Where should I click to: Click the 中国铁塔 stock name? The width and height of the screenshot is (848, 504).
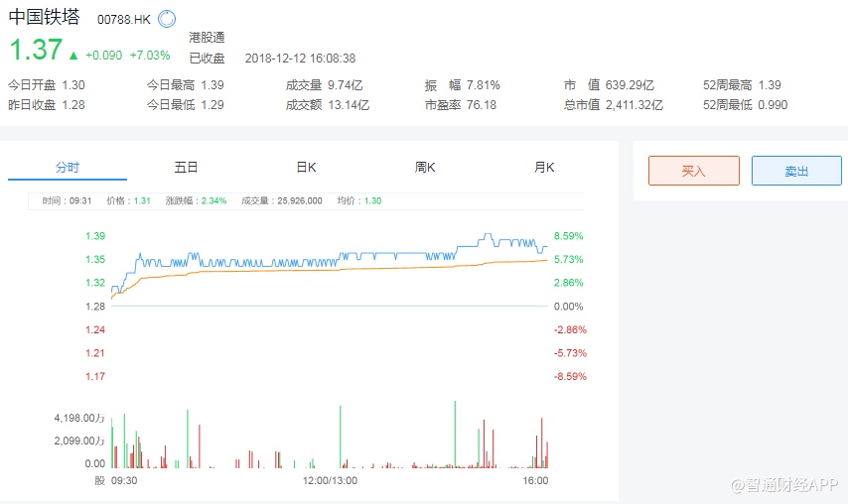point(44,18)
